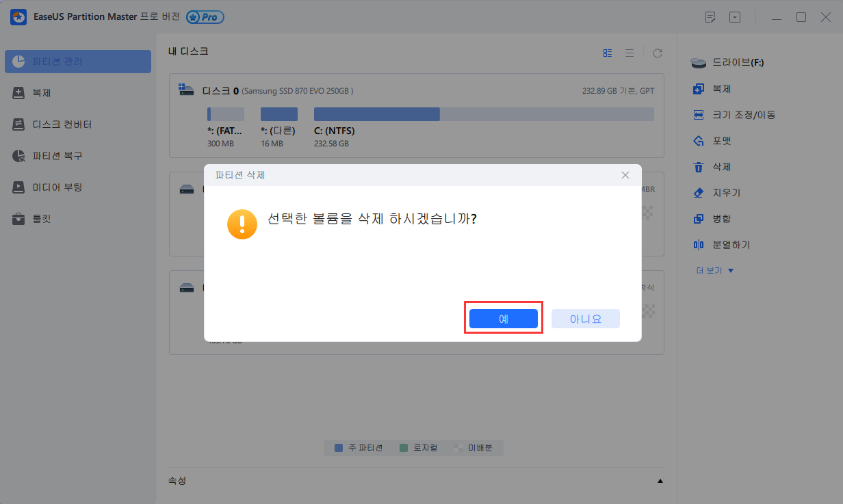Screen dimensions: 843x504
Task: Switch to list view icon
Action: click(x=630, y=53)
